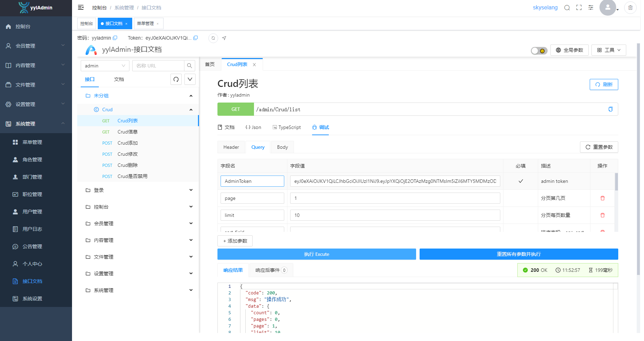Screen dimensions: 644x341
Task: Copy the Token using its copy icon
Action: point(196,38)
